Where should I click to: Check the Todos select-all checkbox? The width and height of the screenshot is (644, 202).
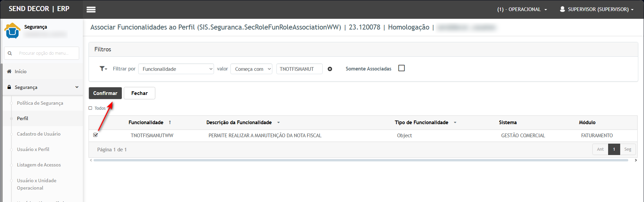[x=91, y=108]
